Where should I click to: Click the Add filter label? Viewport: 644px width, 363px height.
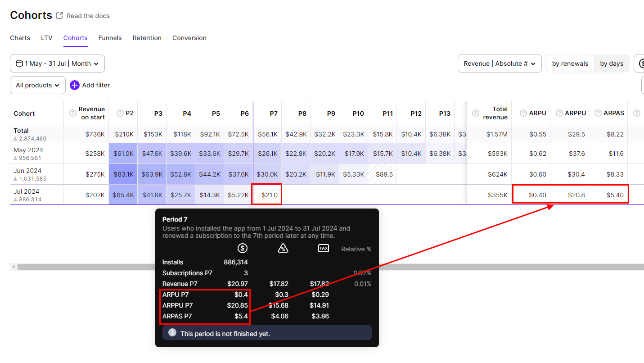click(96, 85)
